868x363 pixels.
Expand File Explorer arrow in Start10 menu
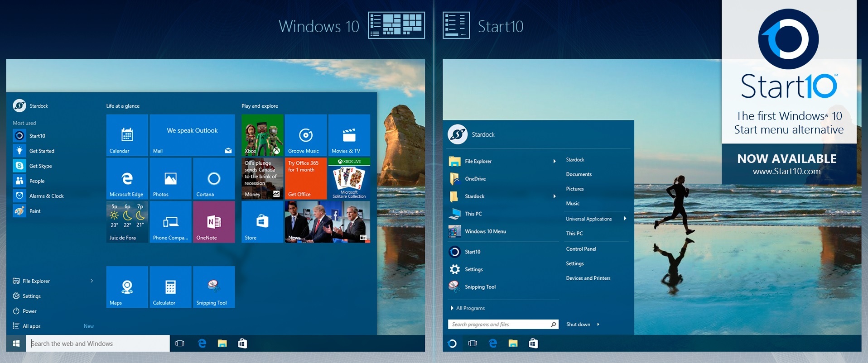(x=555, y=161)
